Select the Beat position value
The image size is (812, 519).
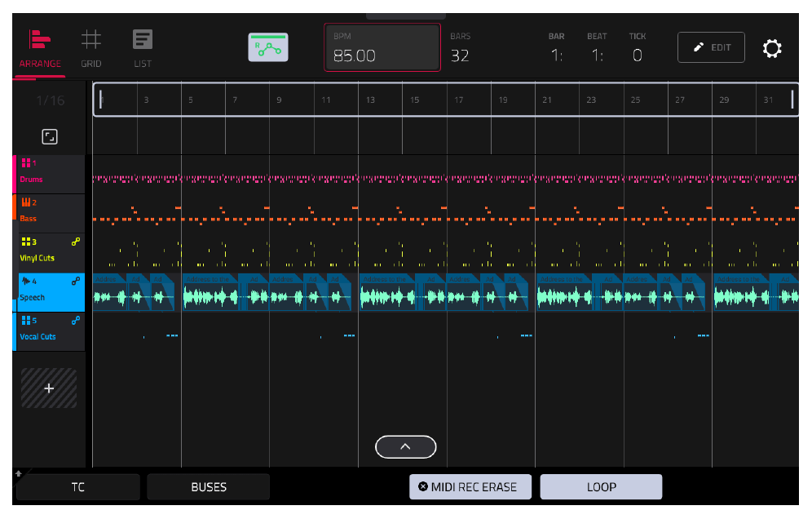pyautogui.click(x=597, y=55)
